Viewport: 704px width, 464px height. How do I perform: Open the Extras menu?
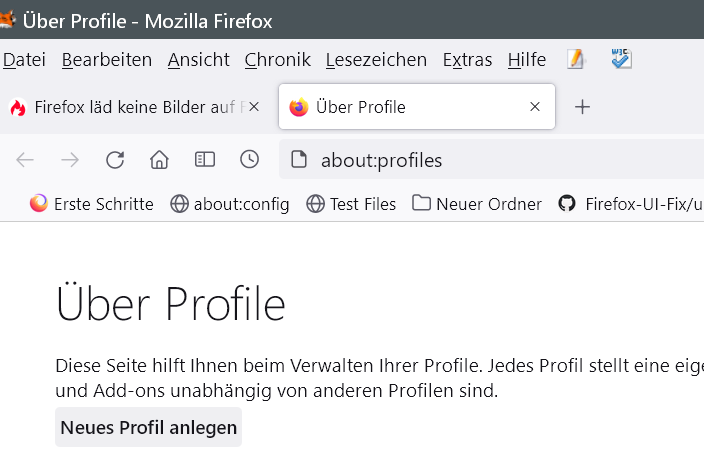(467, 60)
